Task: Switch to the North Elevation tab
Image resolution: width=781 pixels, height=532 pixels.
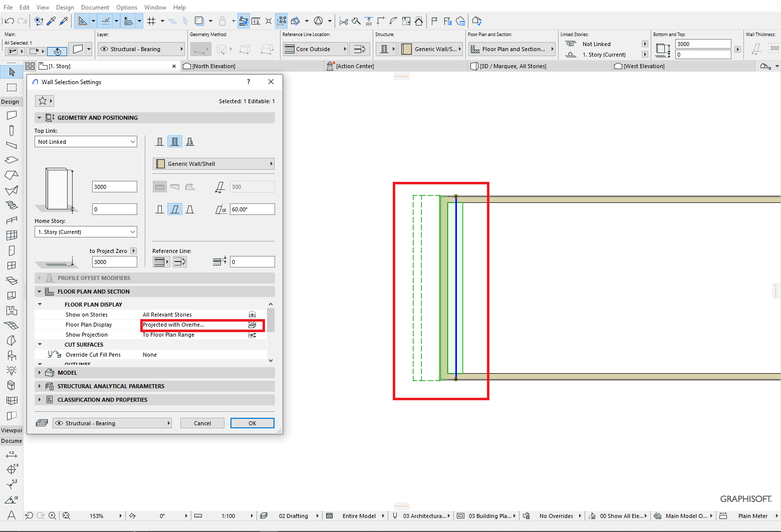Action: click(213, 66)
